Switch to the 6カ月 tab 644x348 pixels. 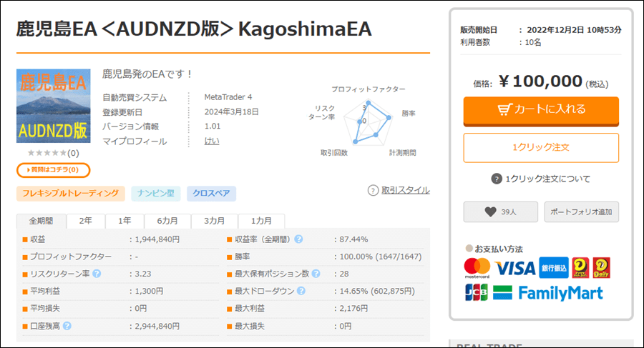click(167, 221)
